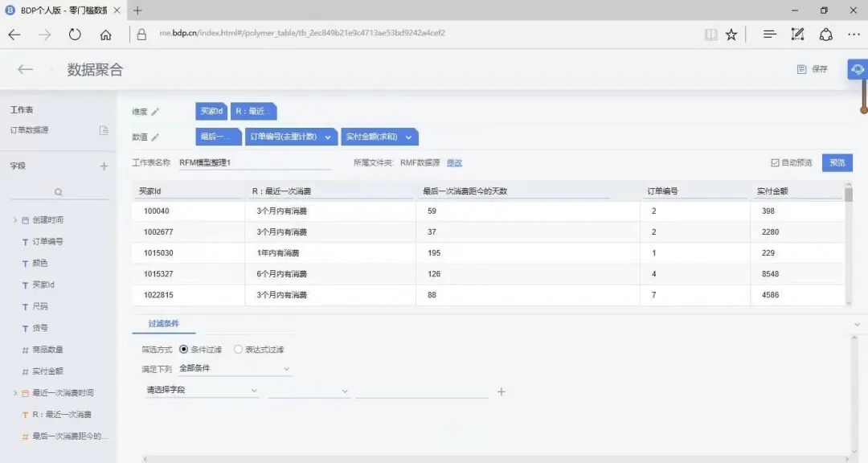Click the worksheet icon next to 订单数据源
Viewport: 868px width, 463px height.
click(x=104, y=129)
